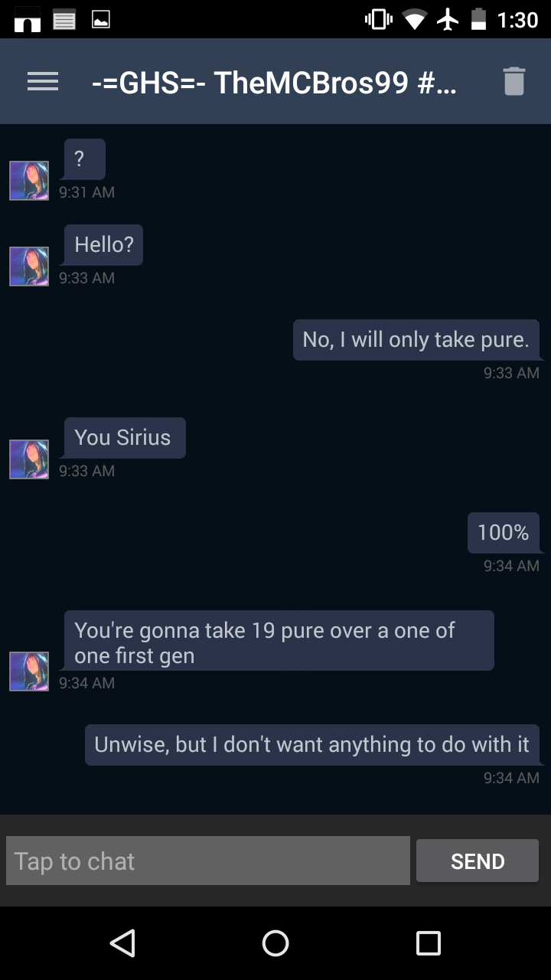
Task: Tap avatar next to "Hello?" message
Action: point(29,266)
